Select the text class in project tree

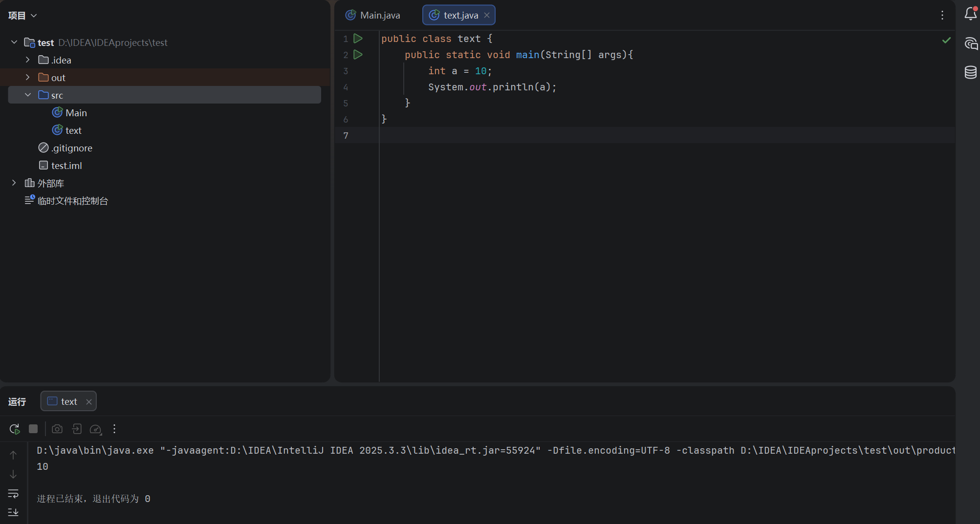(x=67, y=130)
